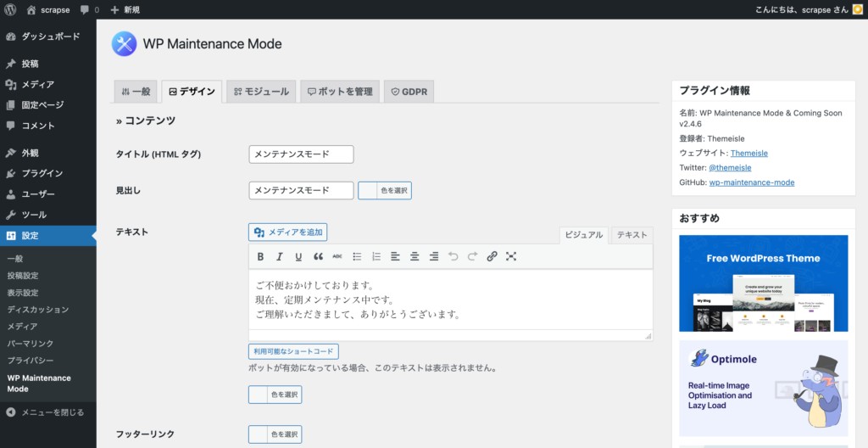This screenshot has height=448, width=868.
Task: Open 表示設定 submenu item
Action: point(23,293)
